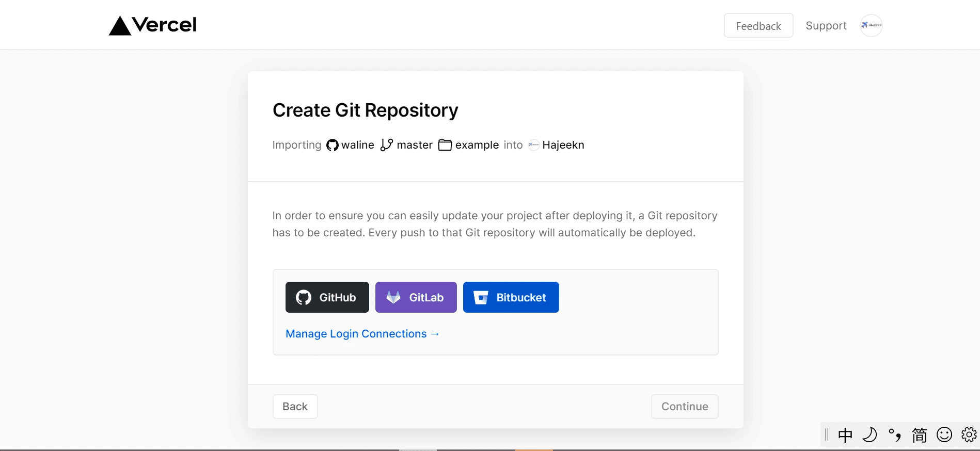Toggle the Chinese input mode icon

845,435
